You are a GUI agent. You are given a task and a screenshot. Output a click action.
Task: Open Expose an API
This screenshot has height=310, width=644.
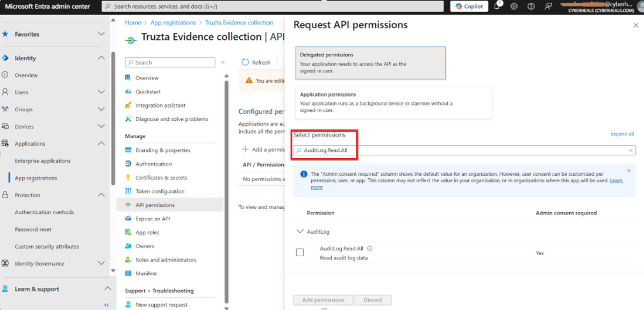click(153, 219)
